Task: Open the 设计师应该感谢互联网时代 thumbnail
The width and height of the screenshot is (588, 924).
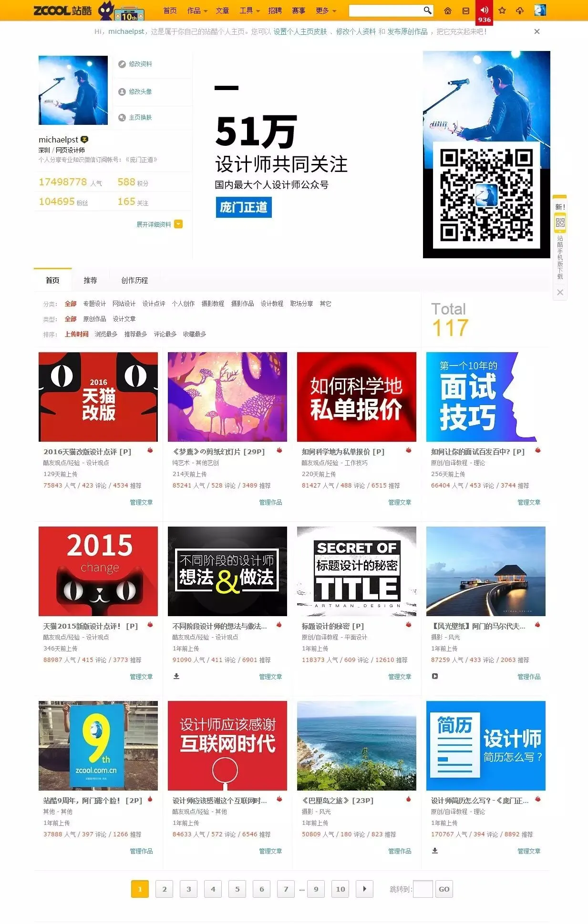Action: pos(227,746)
